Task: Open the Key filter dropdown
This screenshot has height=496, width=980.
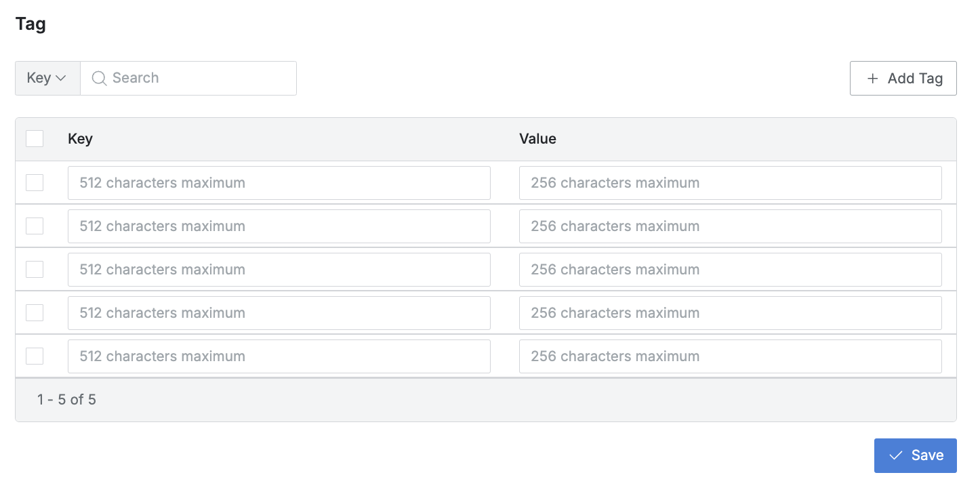Action: pyautogui.click(x=47, y=78)
